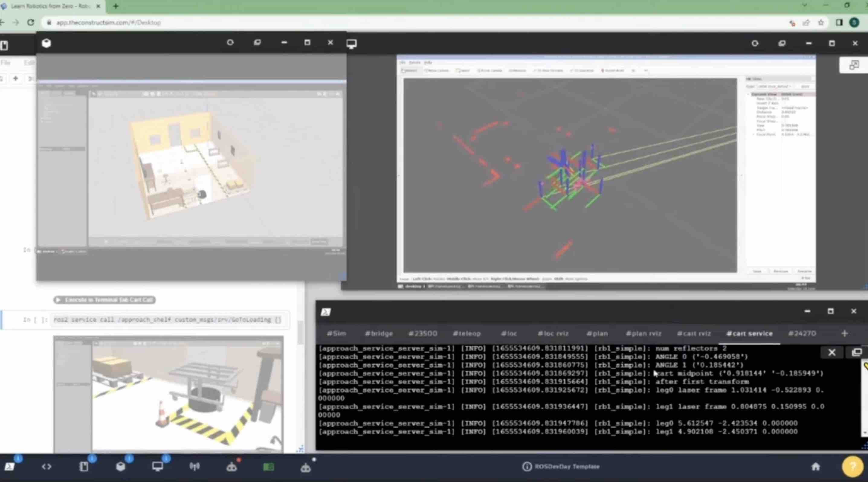Switch to the #cart service terminal tab
The image size is (868, 482).
(x=749, y=333)
